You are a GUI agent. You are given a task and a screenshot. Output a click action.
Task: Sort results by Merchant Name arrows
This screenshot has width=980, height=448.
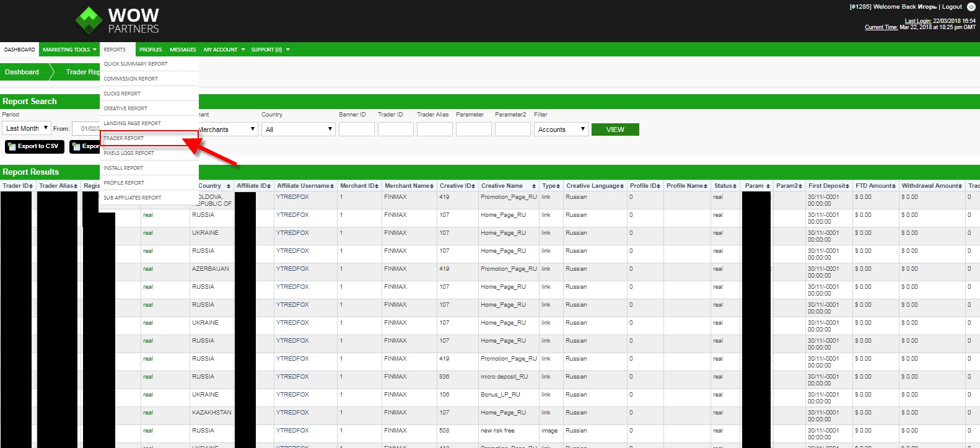tap(432, 186)
